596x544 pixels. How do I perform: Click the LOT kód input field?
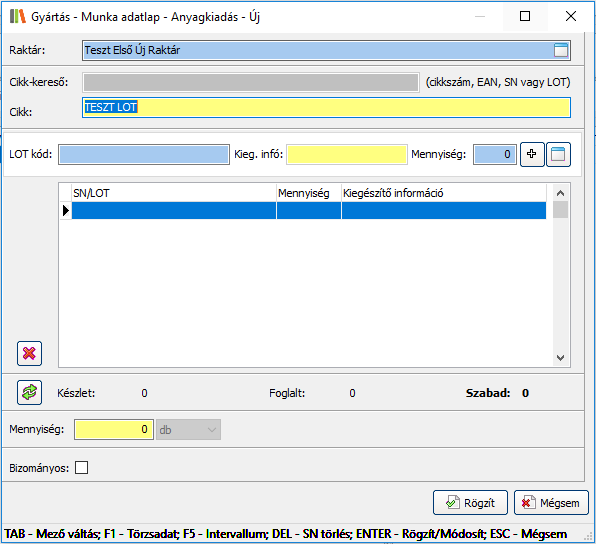pyautogui.click(x=144, y=154)
